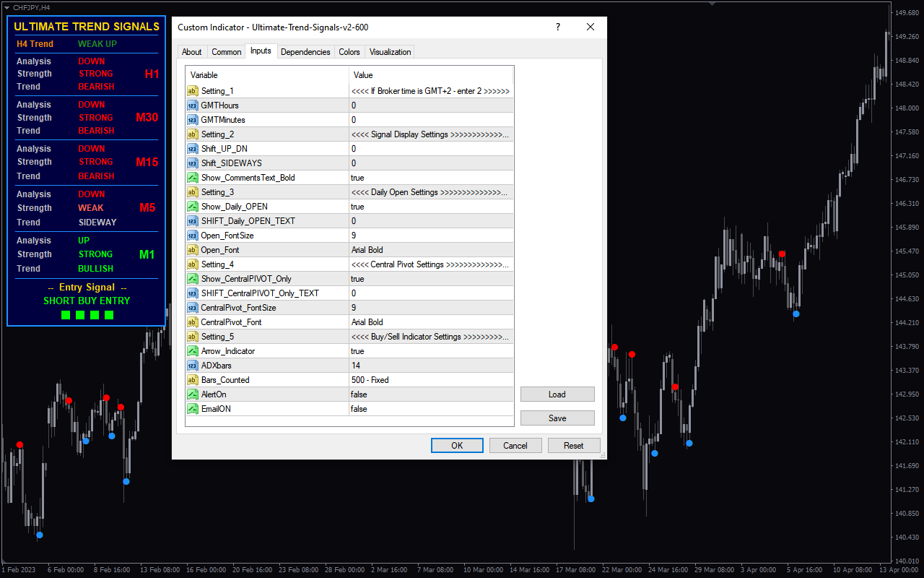Switch to the Visualization tab

(x=390, y=52)
